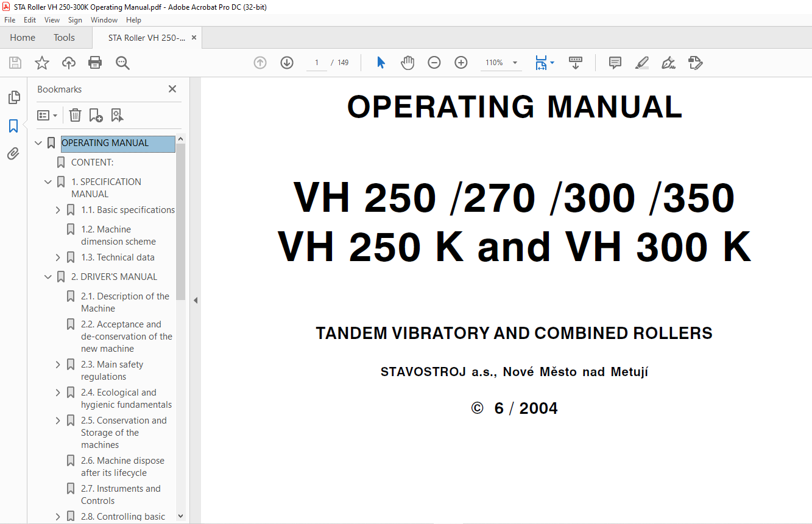Select the CONTENT: bookmark
This screenshot has height=524, width=812.
pos(93,162)
